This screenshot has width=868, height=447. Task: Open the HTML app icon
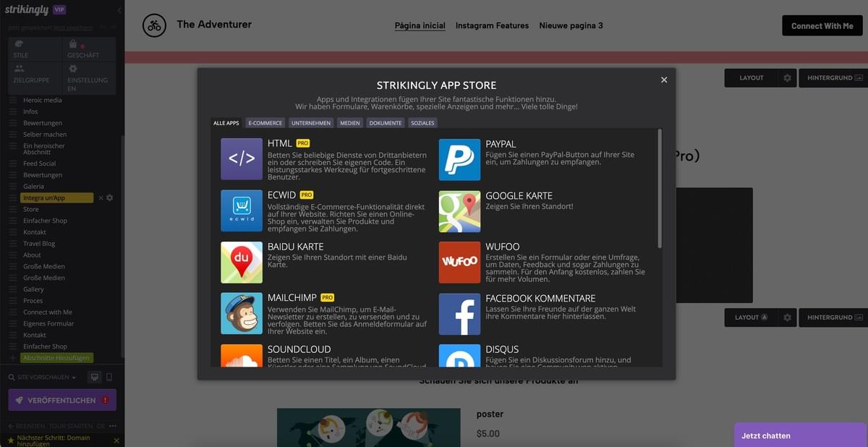point(242,159)
